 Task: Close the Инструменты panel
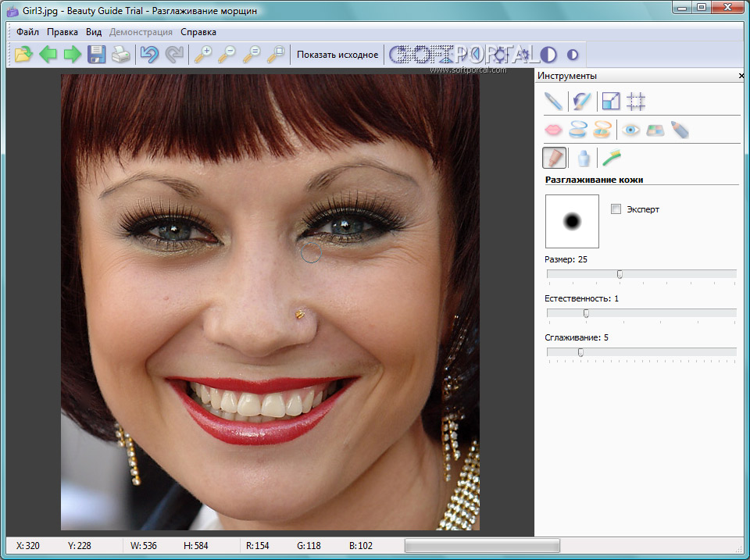tap(741, 77)
